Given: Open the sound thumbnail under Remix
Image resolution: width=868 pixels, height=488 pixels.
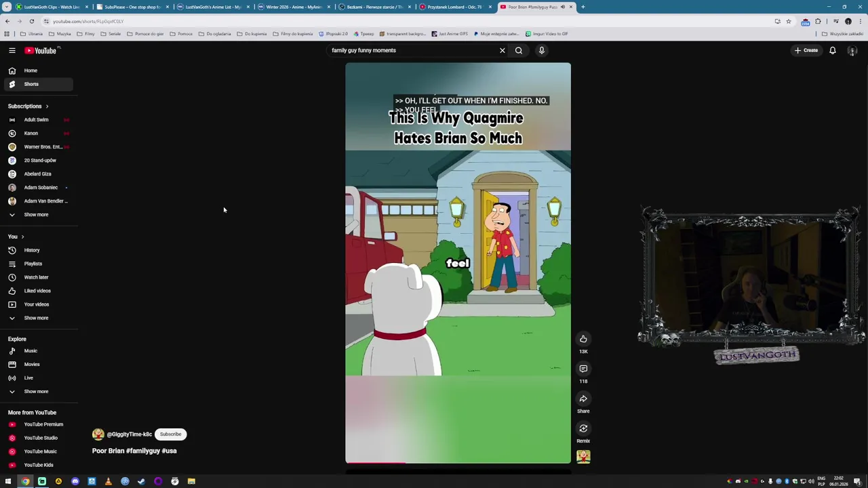Looking at the screenshot, I should pos(583,457).
